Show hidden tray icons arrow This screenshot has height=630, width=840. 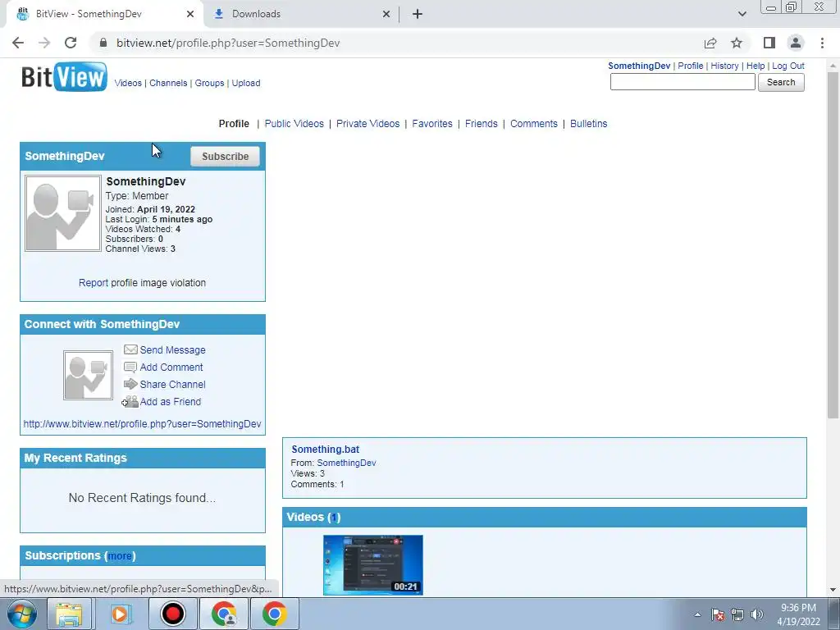tap(697, 614)
